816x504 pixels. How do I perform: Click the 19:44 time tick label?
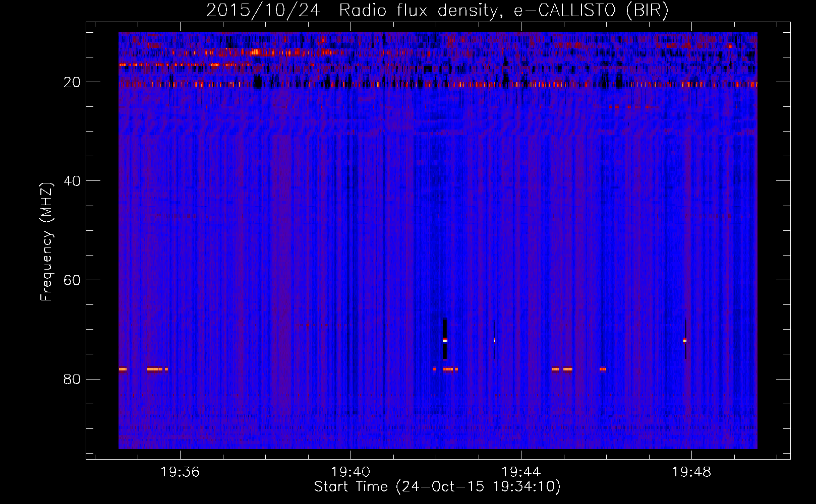point(521,472)
